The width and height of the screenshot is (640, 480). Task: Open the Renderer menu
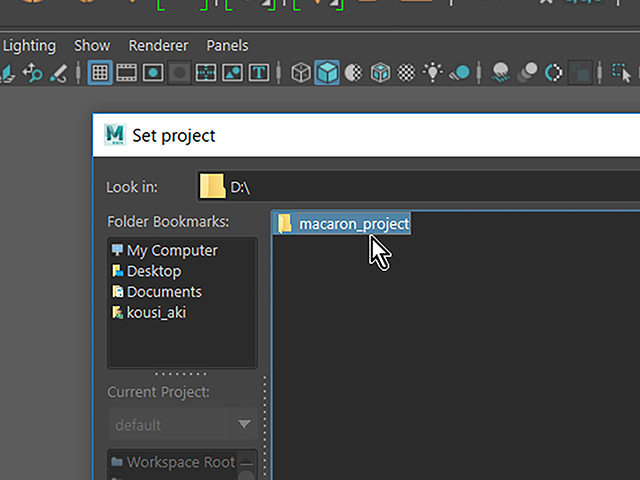point(158,46)
